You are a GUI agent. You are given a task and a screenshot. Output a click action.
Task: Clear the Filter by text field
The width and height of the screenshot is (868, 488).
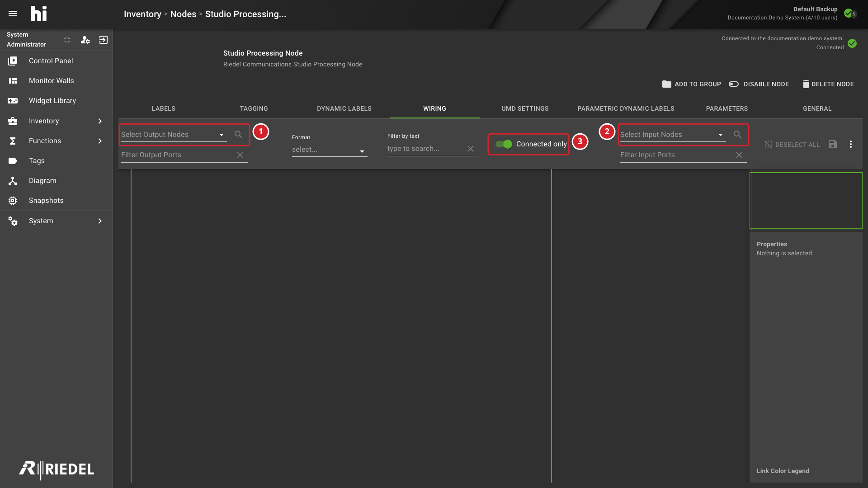[x=471, y=149]
